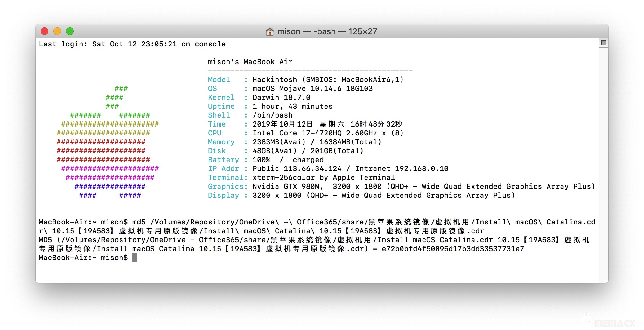The width and height of the screenshot is (644, 330).
Task: Click the split pane icon at top right
Action: [x=603, y=43]
